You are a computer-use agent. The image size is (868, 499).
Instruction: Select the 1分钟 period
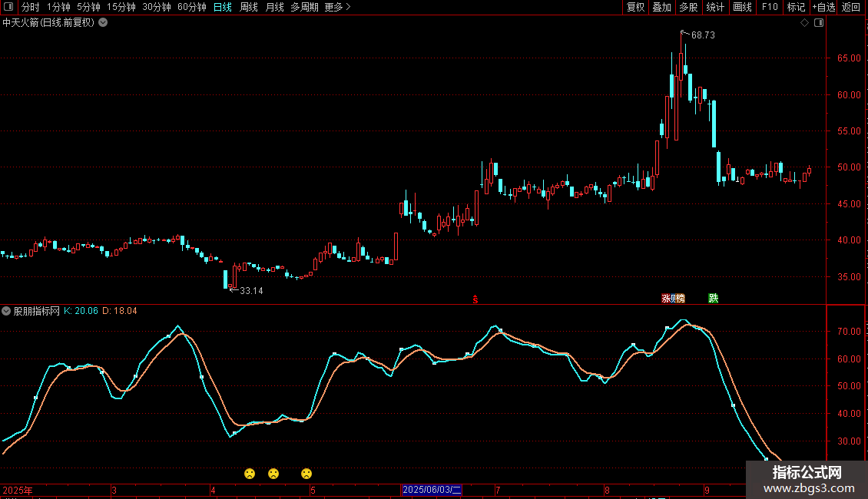(x=58, y=7)
